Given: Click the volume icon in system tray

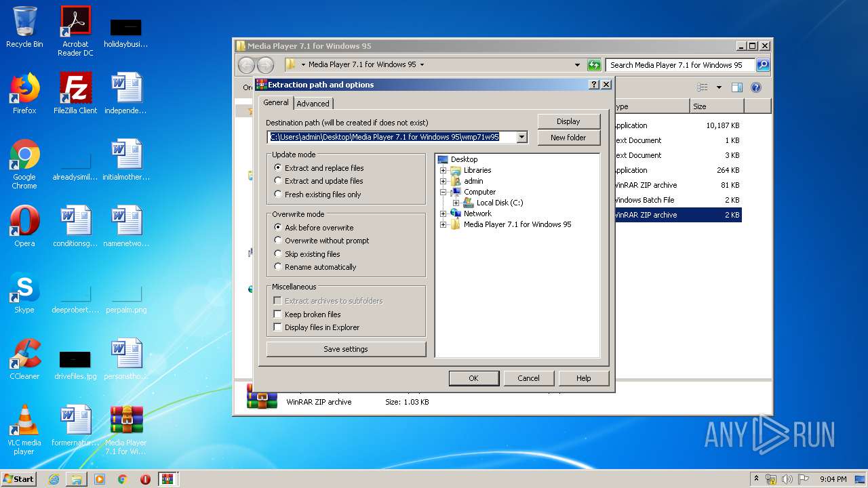Looking at the screenshot, I should click(x=787, y=479).
